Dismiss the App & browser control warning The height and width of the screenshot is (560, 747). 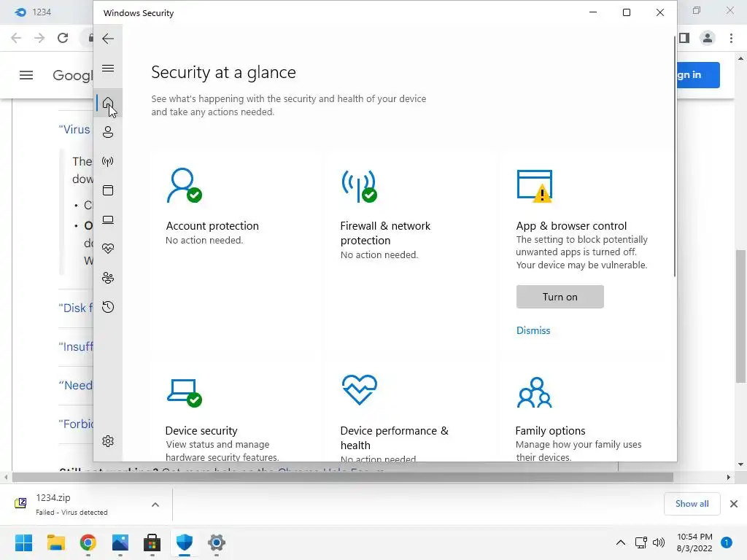pos(533,330)
